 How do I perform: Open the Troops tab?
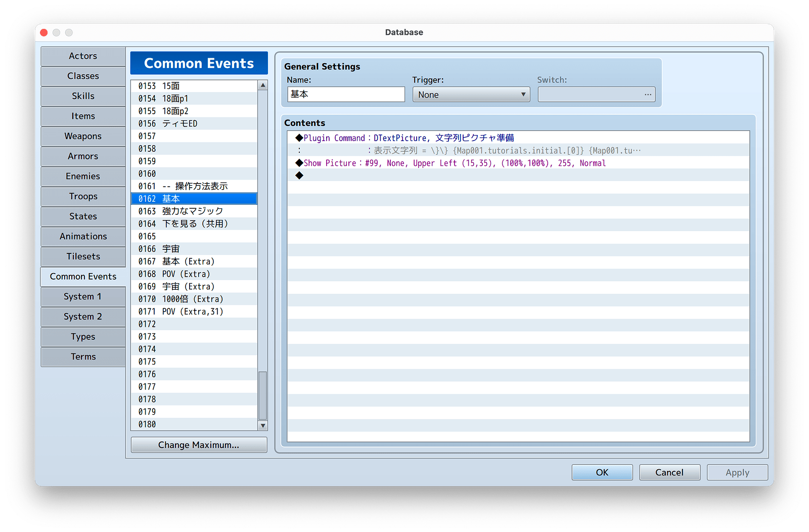[83, 197]
